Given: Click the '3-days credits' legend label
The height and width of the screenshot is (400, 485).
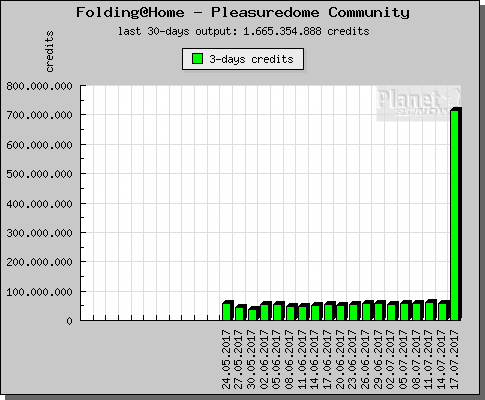Looking at the screenshot, I should [x=251, y=59].
